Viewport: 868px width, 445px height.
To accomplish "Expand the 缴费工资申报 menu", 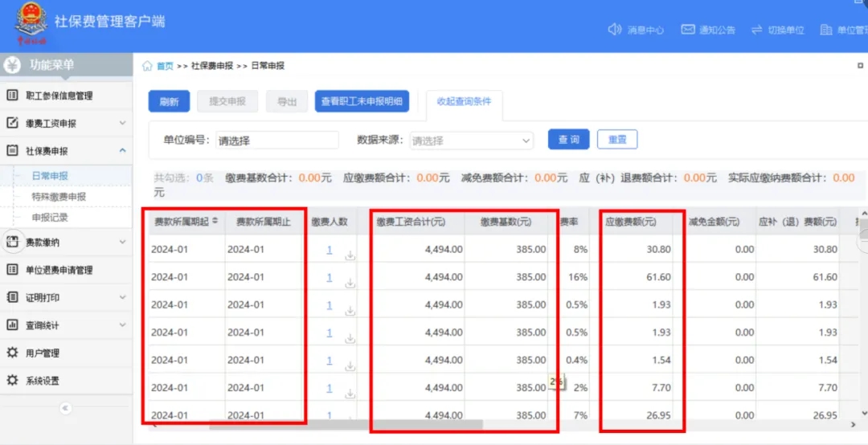I will [122, 123].
